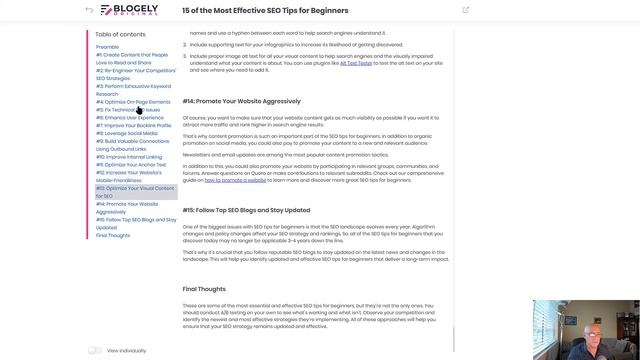
Task: Jump to Preamble in table of contents
Action: (x=107, y=47)
